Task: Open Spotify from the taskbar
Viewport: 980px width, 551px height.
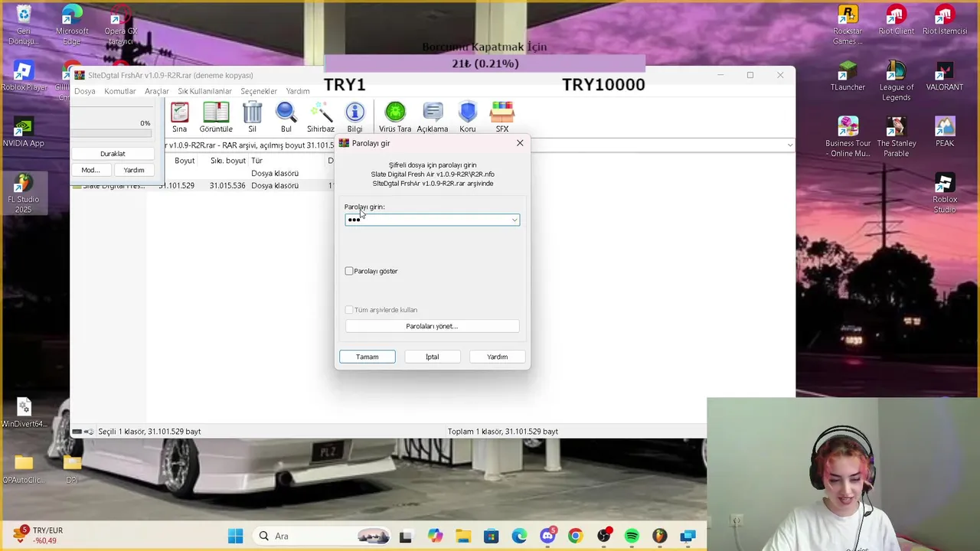Action: (x=632, y=536)
